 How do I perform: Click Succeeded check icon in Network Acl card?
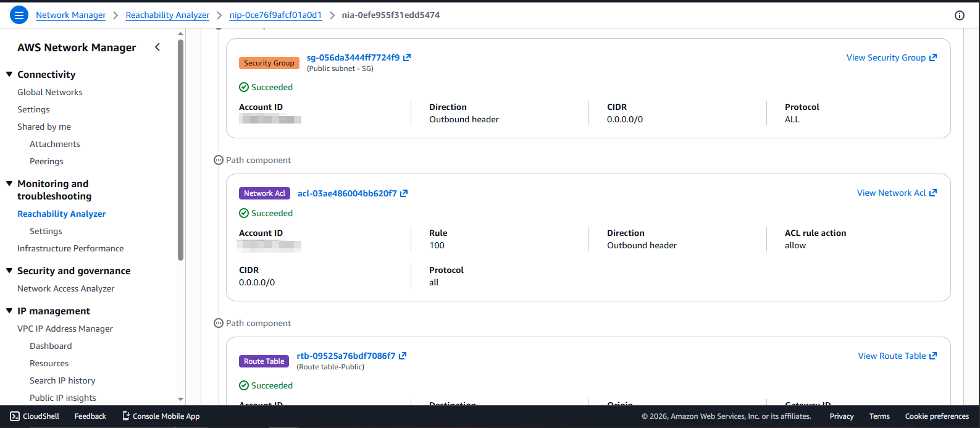244,213
